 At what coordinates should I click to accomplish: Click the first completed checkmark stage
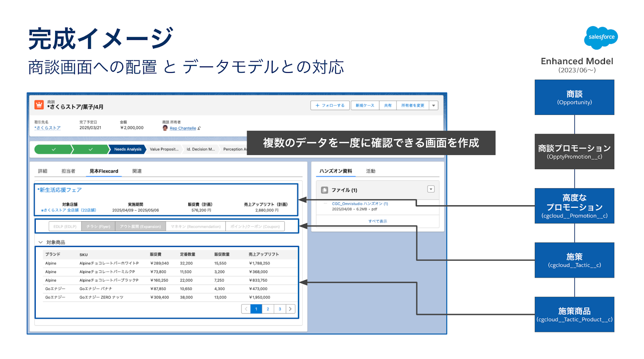coord(54,149)
